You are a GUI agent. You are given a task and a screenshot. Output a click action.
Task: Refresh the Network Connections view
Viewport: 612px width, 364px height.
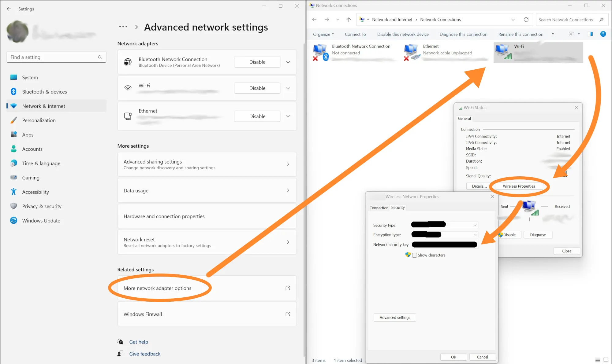pyautogui.click(x=526, y=19)
